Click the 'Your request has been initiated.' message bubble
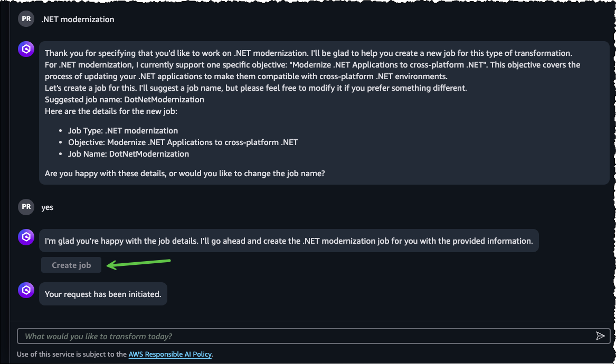 (x=103, y=294)
